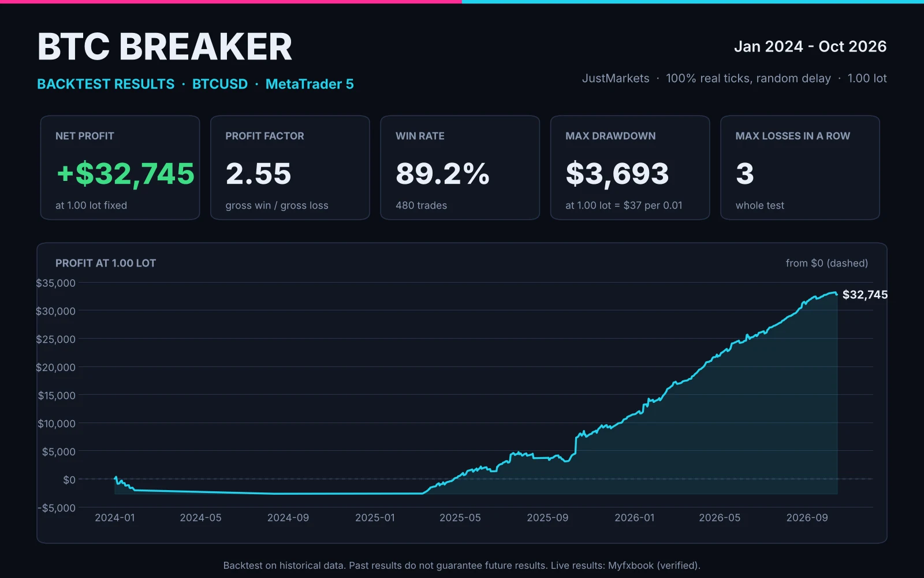
Task: Click 'at 1.00 lot fixed' caption
Action: pyautogui.click(x=91, y=205)
